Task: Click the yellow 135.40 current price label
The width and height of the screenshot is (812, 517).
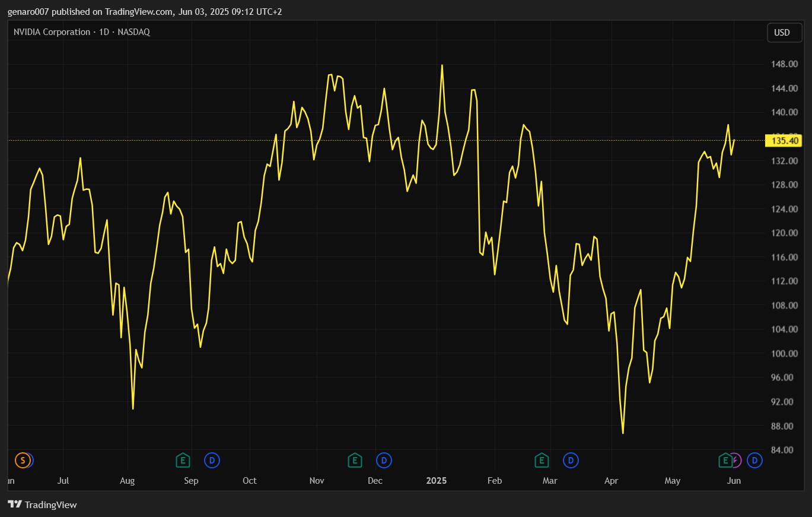Action: tap(784, 141)
